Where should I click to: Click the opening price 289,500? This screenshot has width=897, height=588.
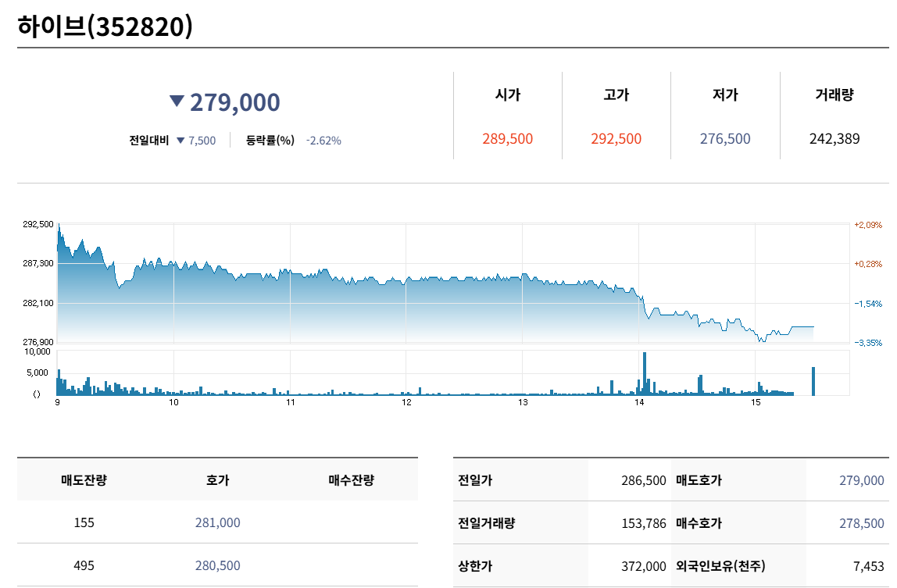507,139
